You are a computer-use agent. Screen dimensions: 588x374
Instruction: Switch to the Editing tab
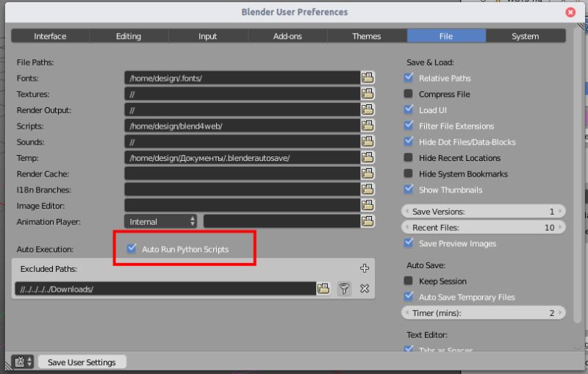click(x=129, y=36)
